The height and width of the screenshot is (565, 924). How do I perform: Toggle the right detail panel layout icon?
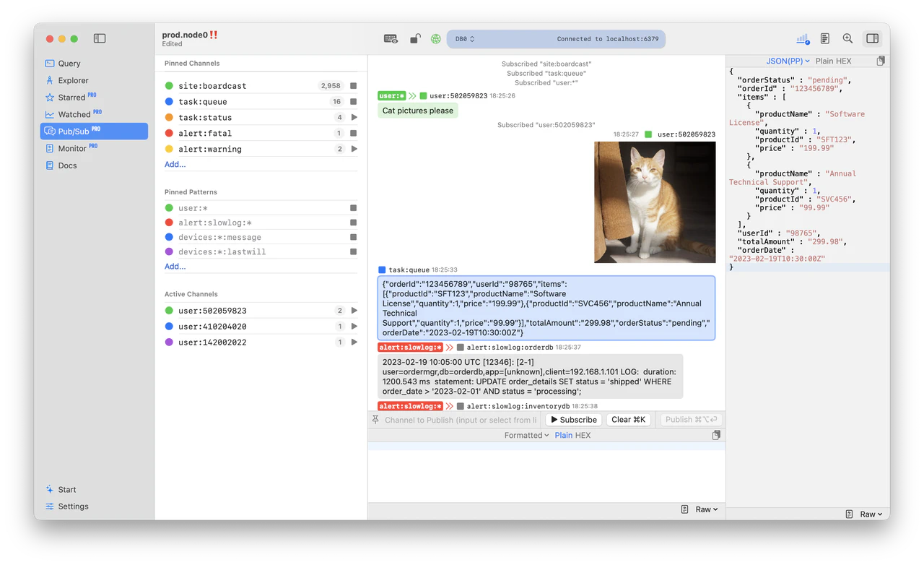pyautogui.click(x=872, y=38)
